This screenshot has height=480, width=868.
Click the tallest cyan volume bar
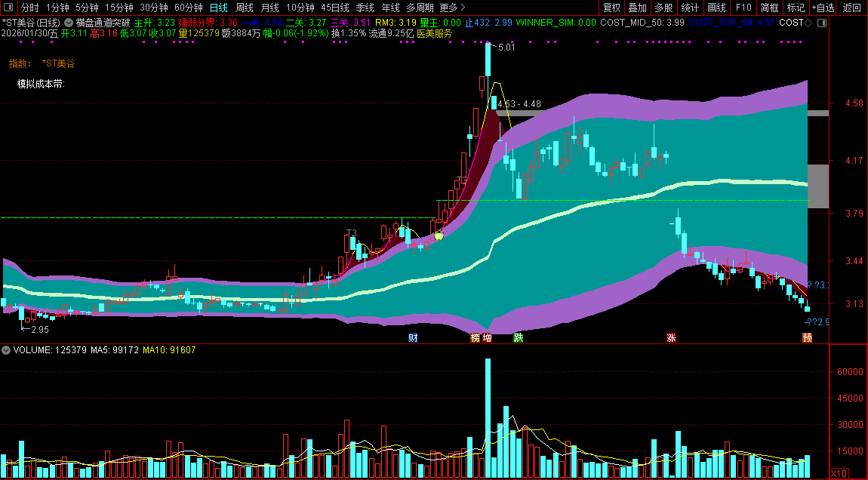tap(488, 419)
